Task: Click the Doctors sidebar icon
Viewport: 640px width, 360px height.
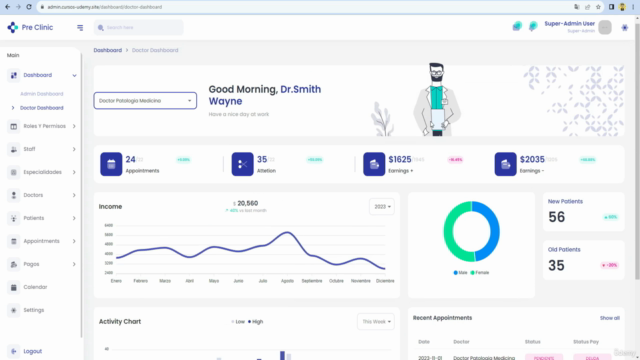Action: pyautogui.click(x=13, y=195)
